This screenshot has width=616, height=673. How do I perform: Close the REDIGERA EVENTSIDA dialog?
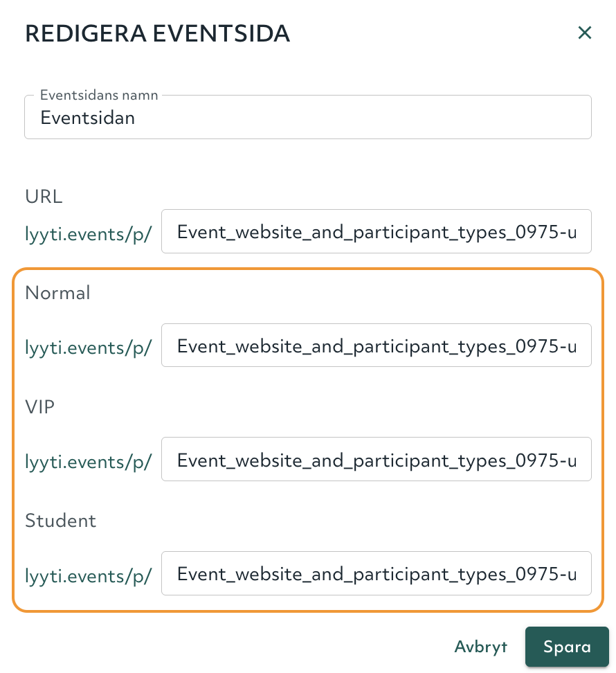pyautogui.click(x=585, y=33)
